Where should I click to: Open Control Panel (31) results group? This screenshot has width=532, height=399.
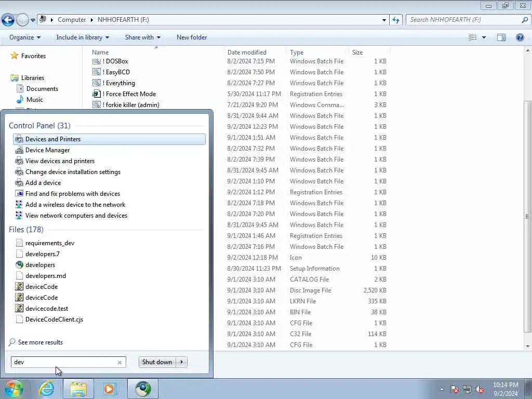point(39,126)
